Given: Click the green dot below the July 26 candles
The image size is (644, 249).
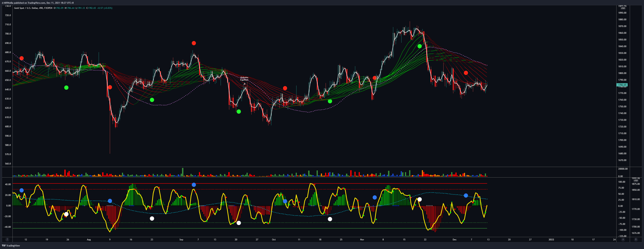Looking at the screenshot, I should click(x=66, y=88).
